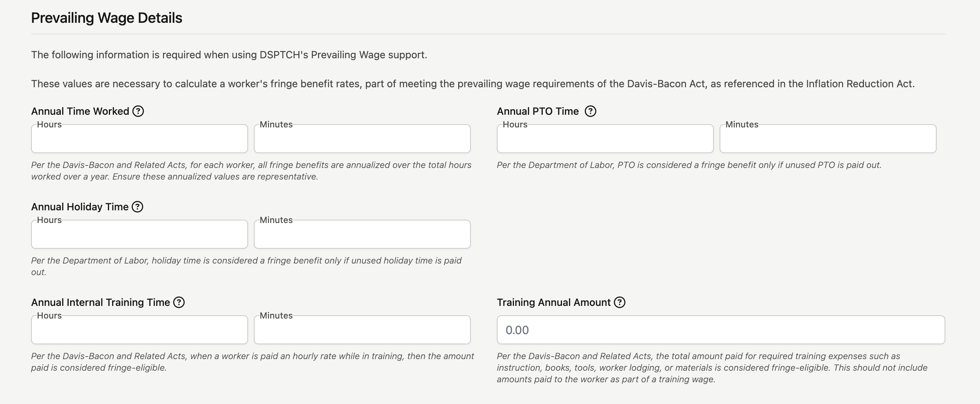Select the Minutes field under Annual PTO Time
980x404 pixels.
pos(828,139)
